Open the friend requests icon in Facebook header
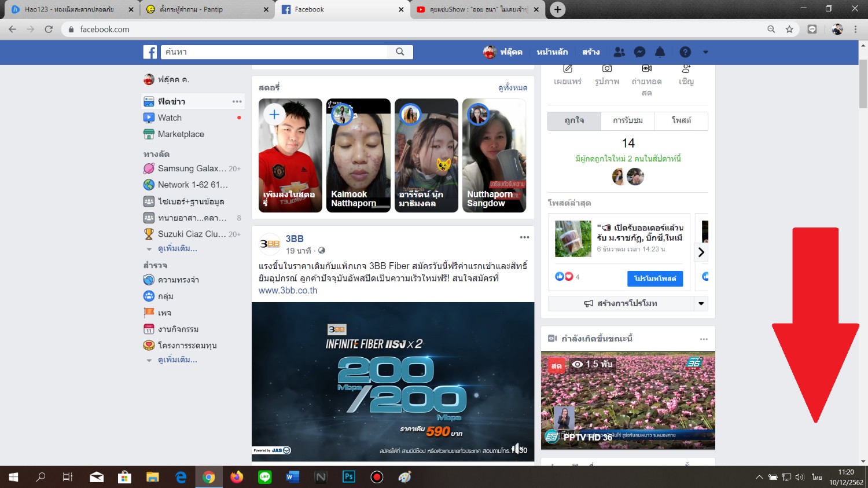The width and height of the screenshot is (868, 488). click(619, 52)
